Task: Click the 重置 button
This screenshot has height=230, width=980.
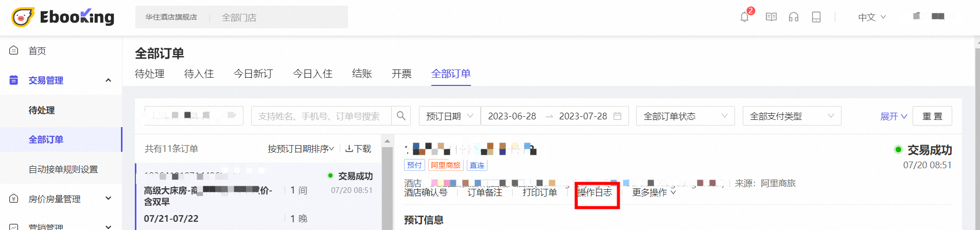Action: point(932,116)
